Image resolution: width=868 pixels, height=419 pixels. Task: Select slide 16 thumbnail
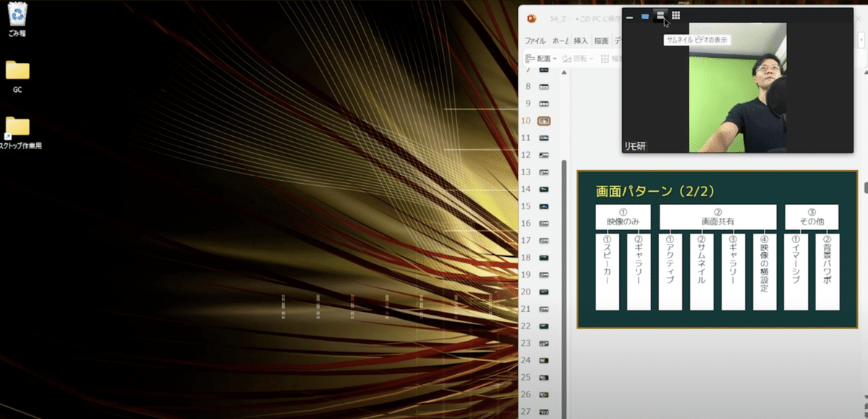pyautogui.click(x=544, y=224)
